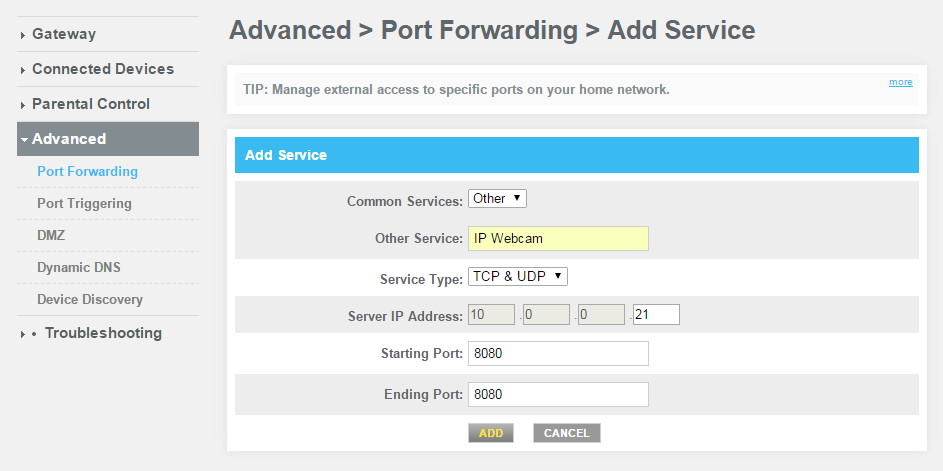Collapse the Advanced menu section
943x471 pixels.
[x=69, y=139]
